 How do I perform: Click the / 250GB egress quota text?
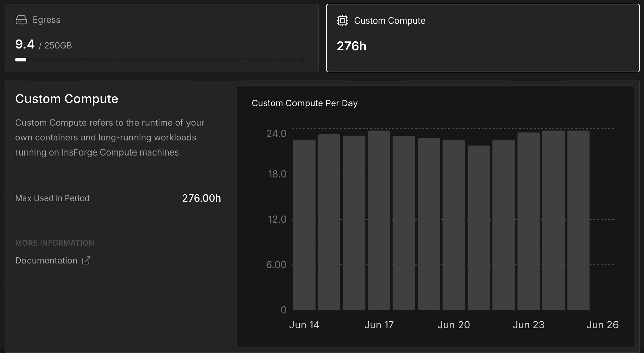pyautogui.click(x=55, y=45)
